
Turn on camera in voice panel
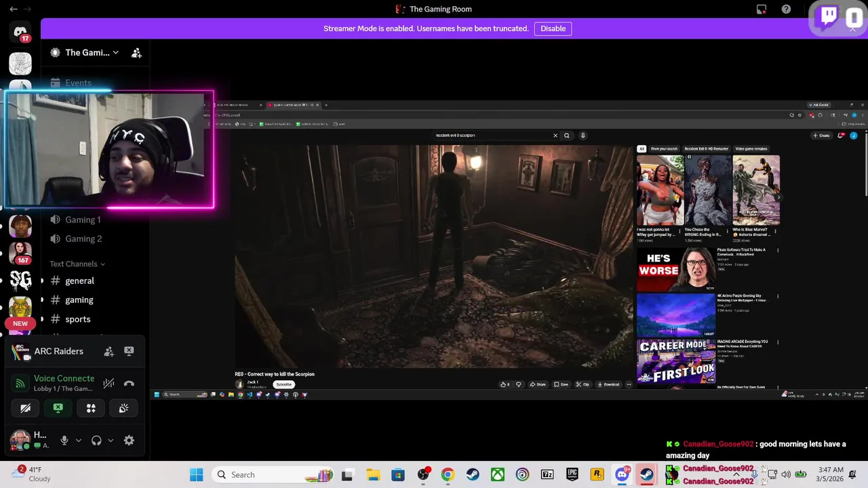(25, 408)
